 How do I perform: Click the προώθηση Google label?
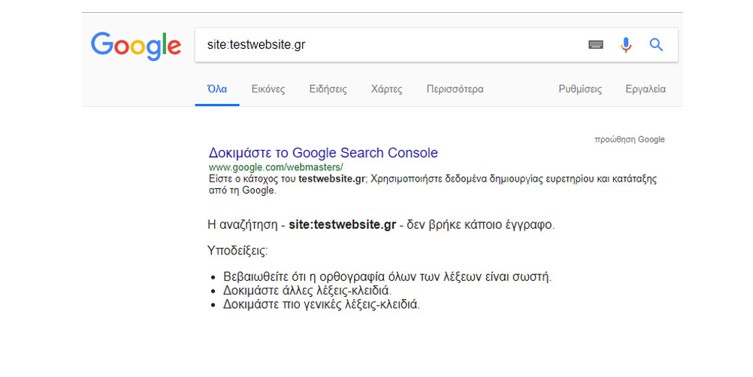click(630, 139)
